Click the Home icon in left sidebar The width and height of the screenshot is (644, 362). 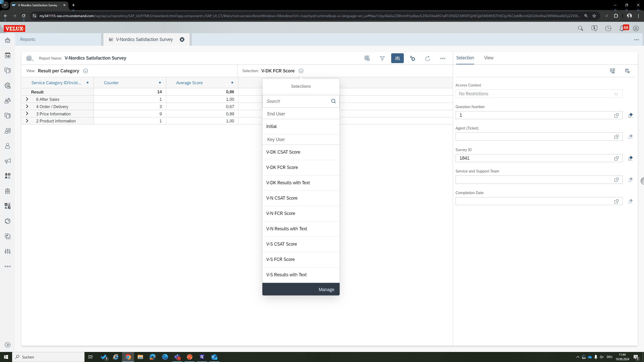[x=8, y=40]
